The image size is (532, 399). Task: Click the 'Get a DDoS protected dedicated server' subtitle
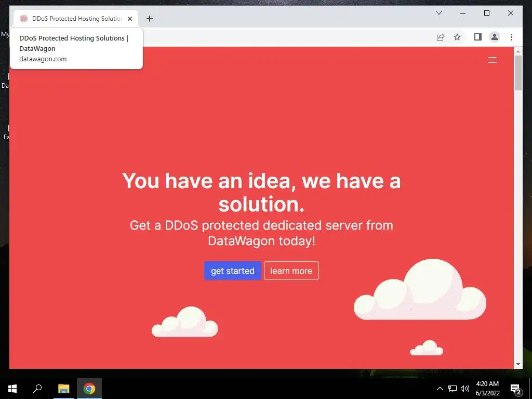261,233
